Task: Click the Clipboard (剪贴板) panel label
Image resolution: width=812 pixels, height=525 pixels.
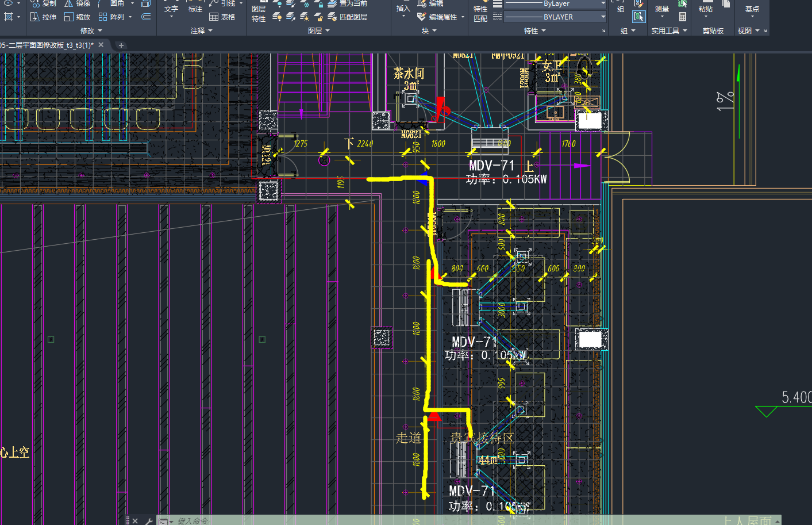Action: (x=713, y=30)
